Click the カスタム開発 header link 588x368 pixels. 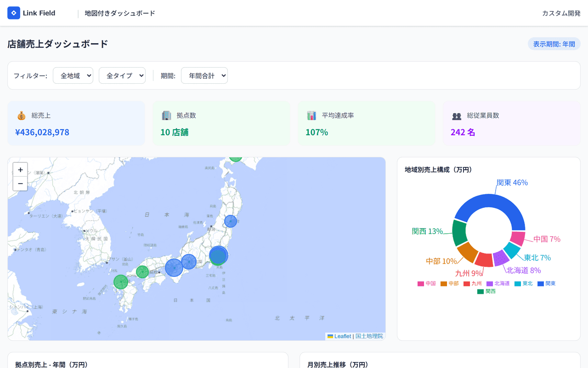point(561,13)
